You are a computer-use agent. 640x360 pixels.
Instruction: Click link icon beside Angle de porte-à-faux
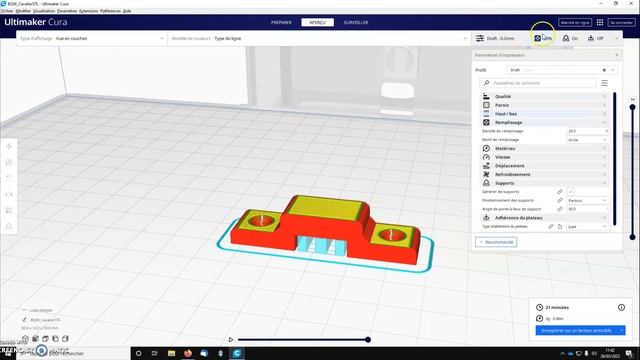pos(560,209)
